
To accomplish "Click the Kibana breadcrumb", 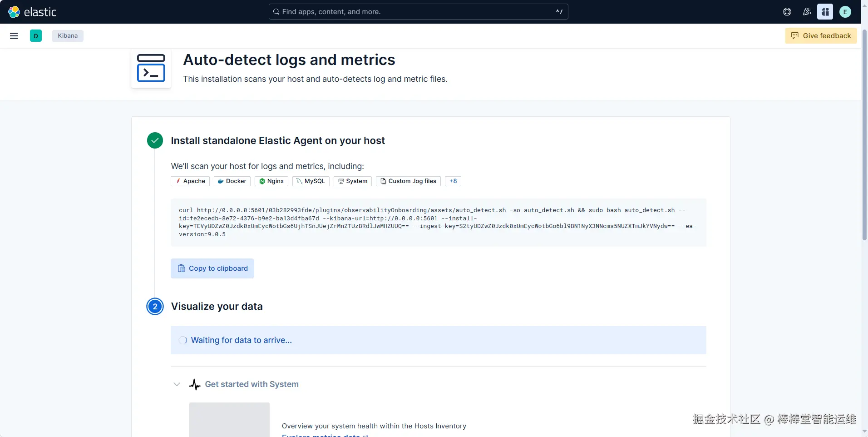I will 68,36.
